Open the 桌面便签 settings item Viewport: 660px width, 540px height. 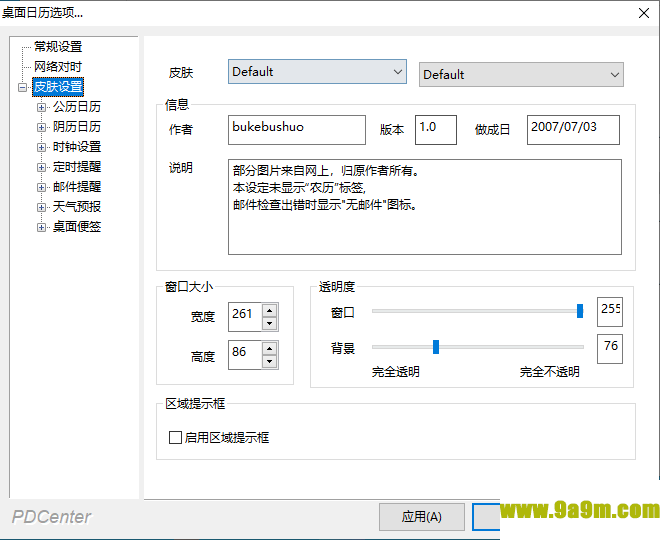point(77,227)
